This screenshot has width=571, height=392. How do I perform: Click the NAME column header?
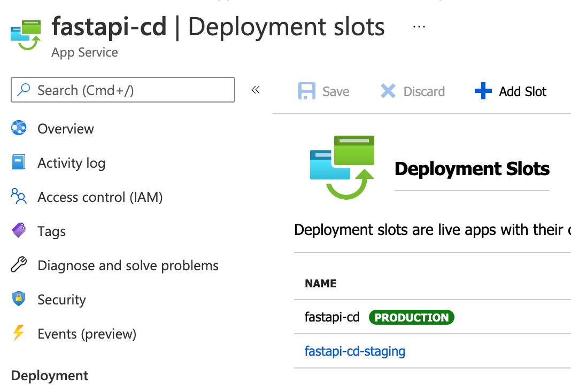point(321,284)
